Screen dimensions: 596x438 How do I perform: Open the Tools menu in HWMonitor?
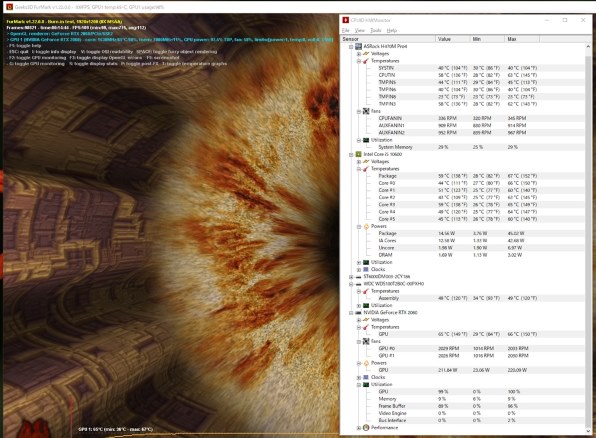pos(376,30)
